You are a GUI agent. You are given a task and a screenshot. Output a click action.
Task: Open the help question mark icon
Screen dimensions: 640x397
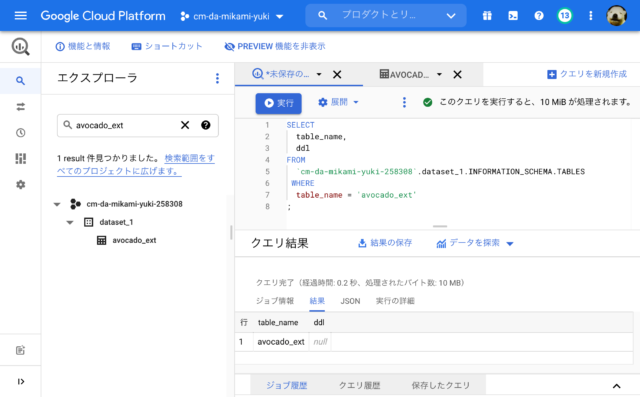tap(539, 16)
